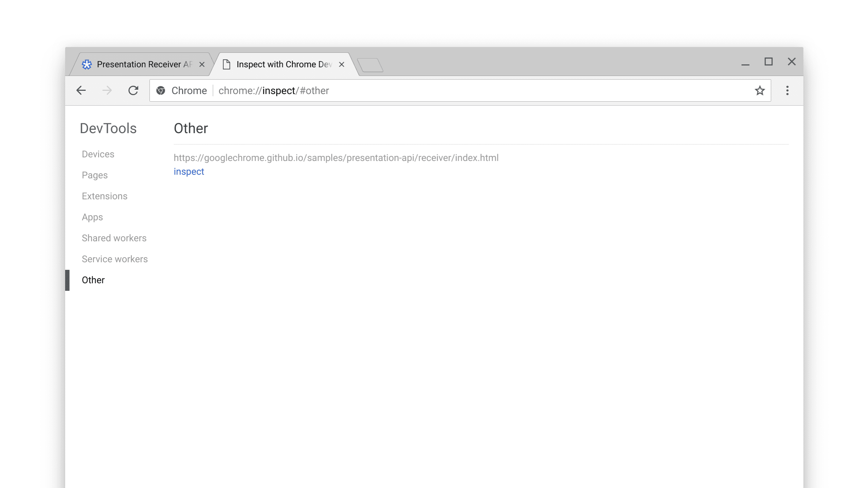
Task: Open the Apps section in sidebar
Action: point(92,217)
